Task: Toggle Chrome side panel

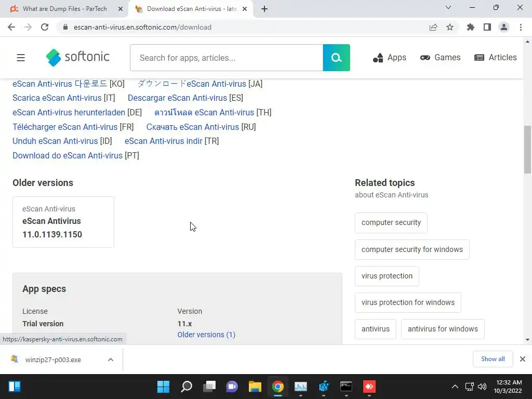Action: click(x=487, y=27)
